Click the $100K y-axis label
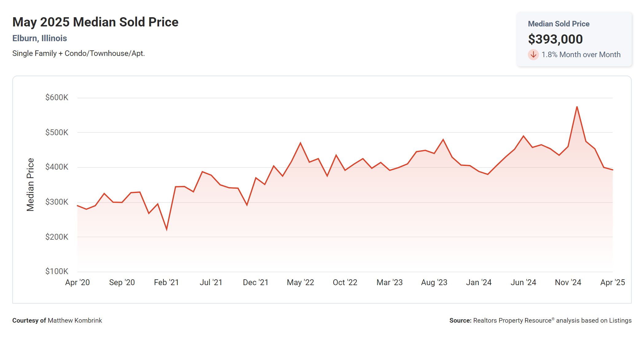This screenshot has height=338, width=644. tap(57, 271)
